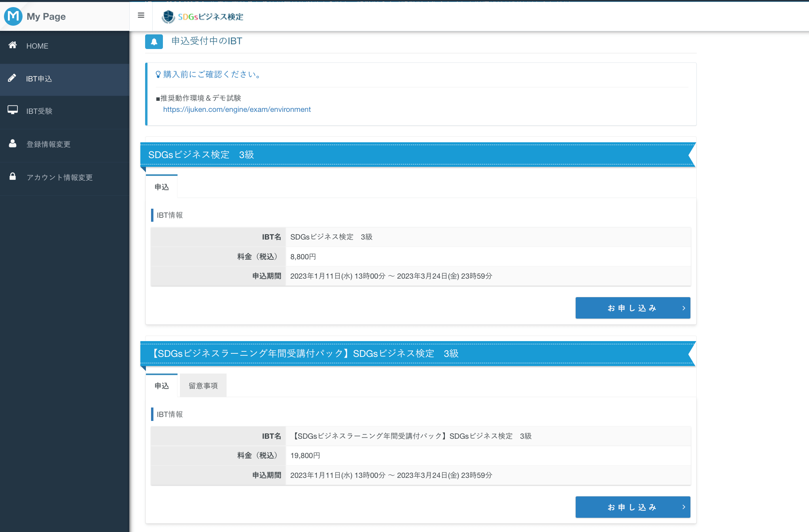Image resolution: width=809 pixels, height=532 pixels.
Task: Click the IBT名 value SDGsビジネス検定 3級 in the first table
Action: click(331, 237)
